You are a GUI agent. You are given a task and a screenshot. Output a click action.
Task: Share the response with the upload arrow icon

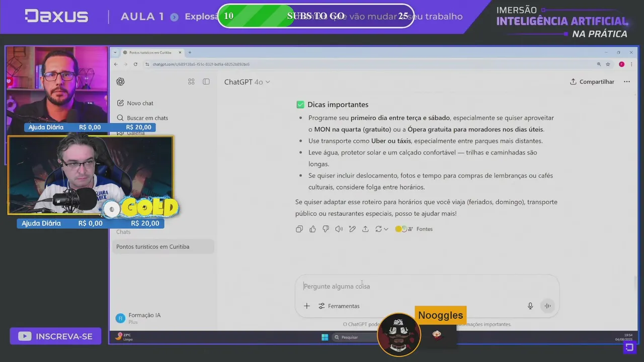pyautogui.click(x=365, y=229)
